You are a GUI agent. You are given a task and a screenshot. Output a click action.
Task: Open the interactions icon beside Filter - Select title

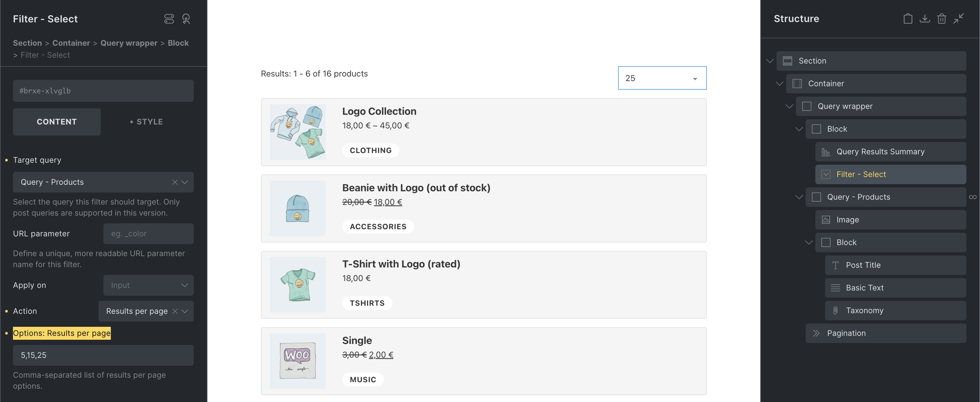tap(186, 19)
